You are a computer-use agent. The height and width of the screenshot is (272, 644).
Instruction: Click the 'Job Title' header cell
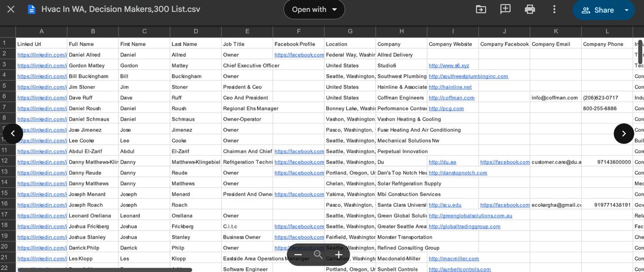tap(247, 44)
